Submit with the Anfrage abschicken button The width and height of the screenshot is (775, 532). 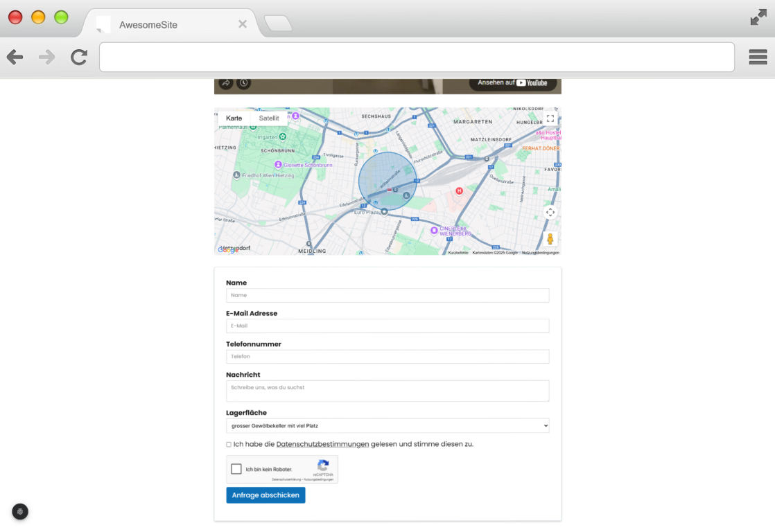pos(265,495)
